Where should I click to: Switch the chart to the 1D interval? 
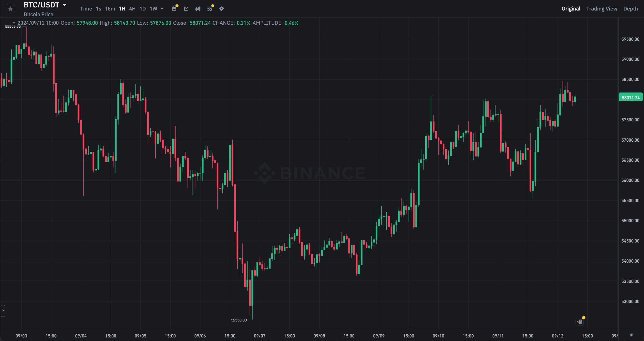[x=143, y=9]
